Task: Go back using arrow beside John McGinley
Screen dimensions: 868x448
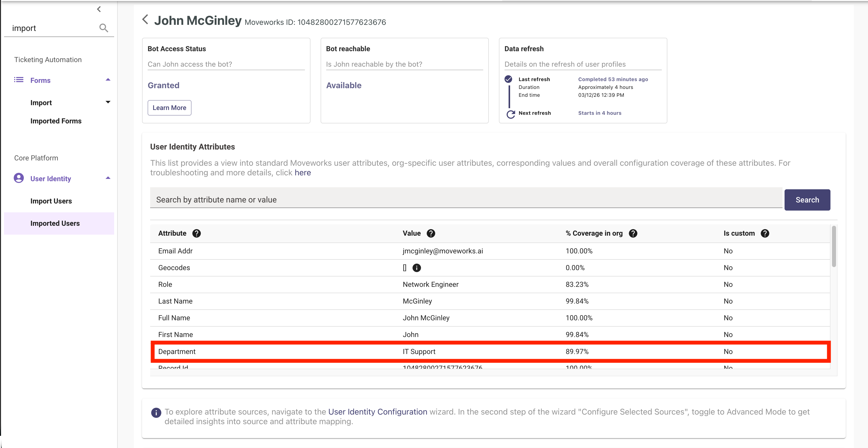Action: point(145,20)
